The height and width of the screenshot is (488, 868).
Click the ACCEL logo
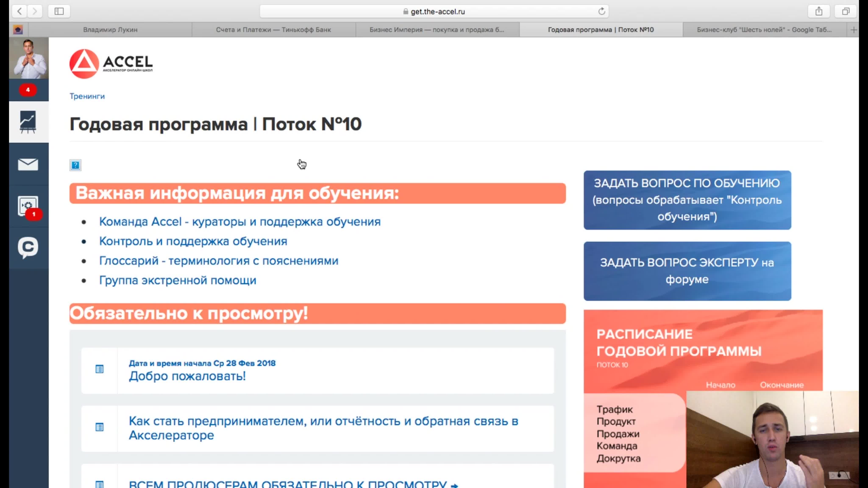pyautogui.click(x=111, y=64)
